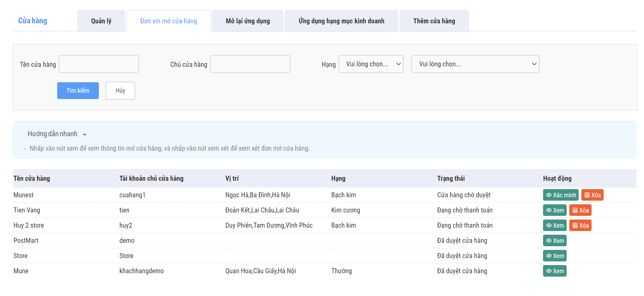Click the Hủy cancel button
The image size is (644, 296).
(x=120, y=91)
